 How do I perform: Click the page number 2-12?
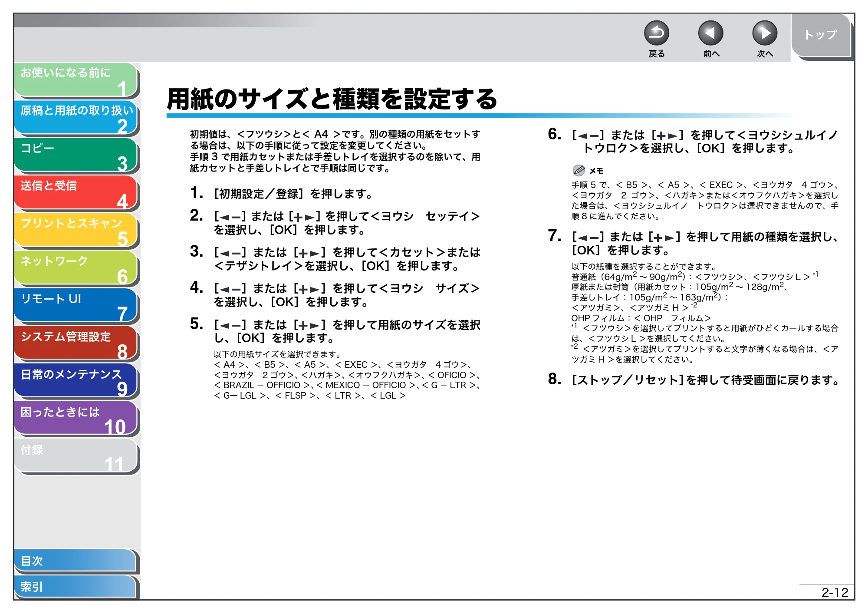point(835,592)
